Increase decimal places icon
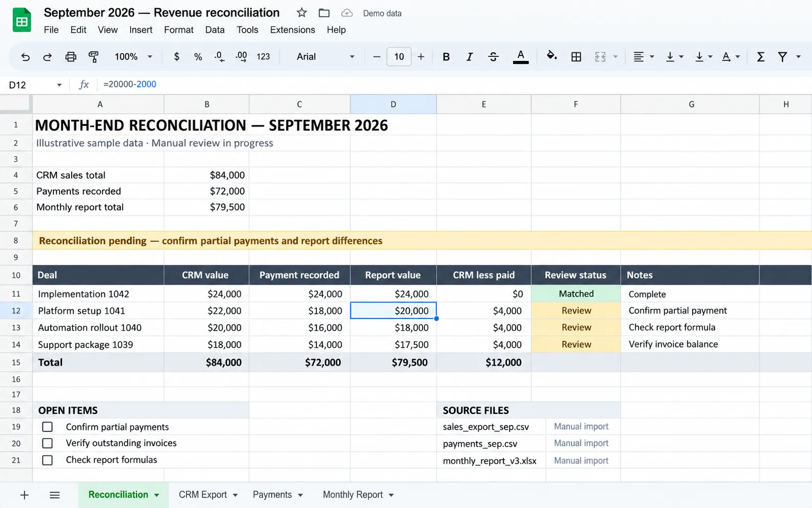812x508 pixels. click(241, 57)
